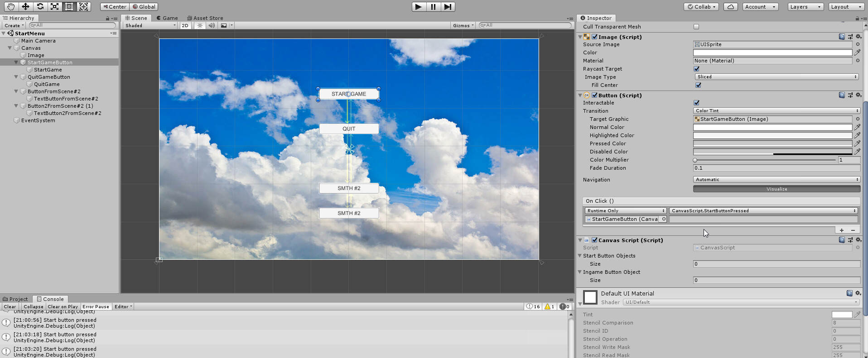Open the cloud services icon
Viewport: 868px width, 358px height.
(730, 7)
